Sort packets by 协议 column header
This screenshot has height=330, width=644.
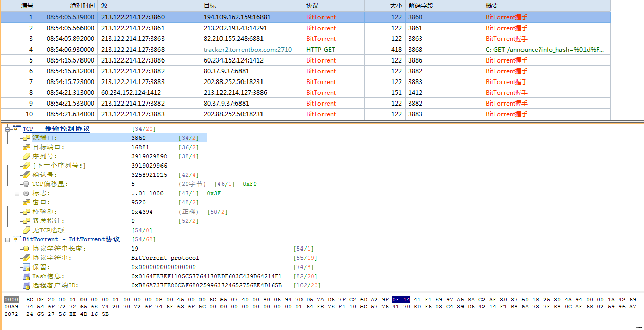click(312, 5)
